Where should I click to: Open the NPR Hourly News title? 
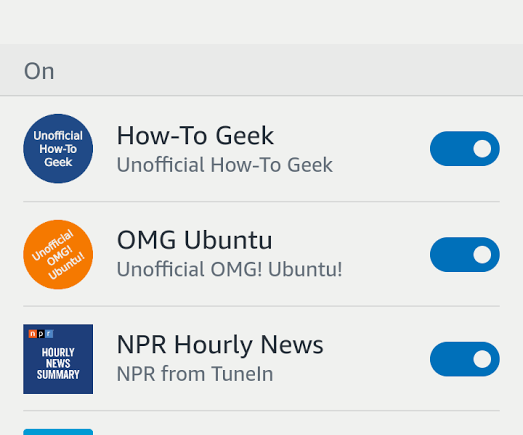click(220, 345)
